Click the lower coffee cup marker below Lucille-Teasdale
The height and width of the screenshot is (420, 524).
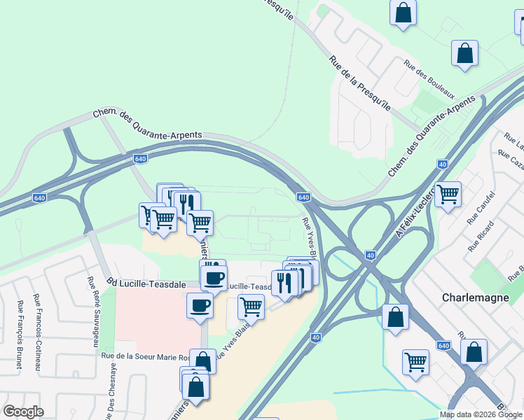(x=200, y=307)
